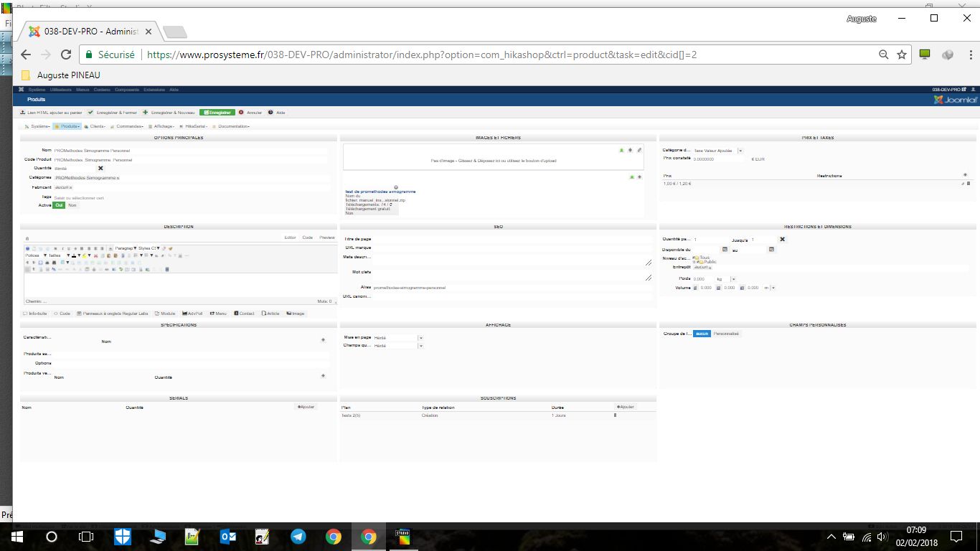Click Enregistrer & Fermer
Viewport: 980px width, 551px height.
tap(112, 113)
